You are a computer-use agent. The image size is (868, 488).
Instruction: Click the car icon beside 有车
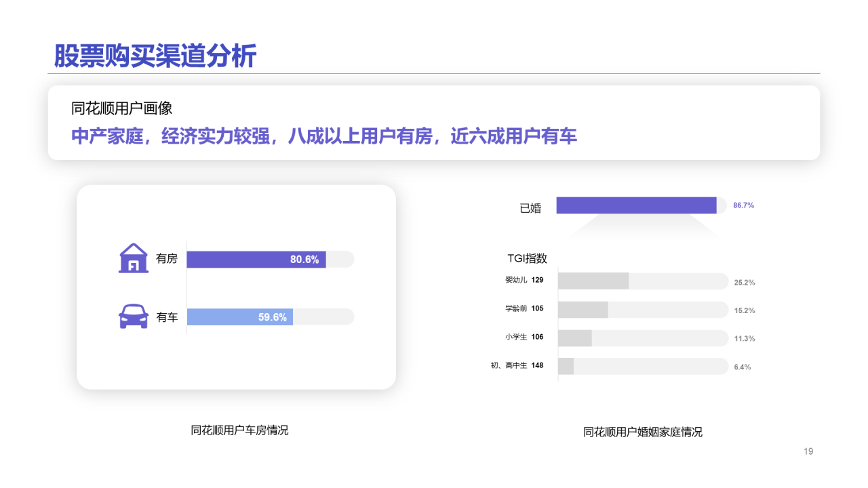134,317
